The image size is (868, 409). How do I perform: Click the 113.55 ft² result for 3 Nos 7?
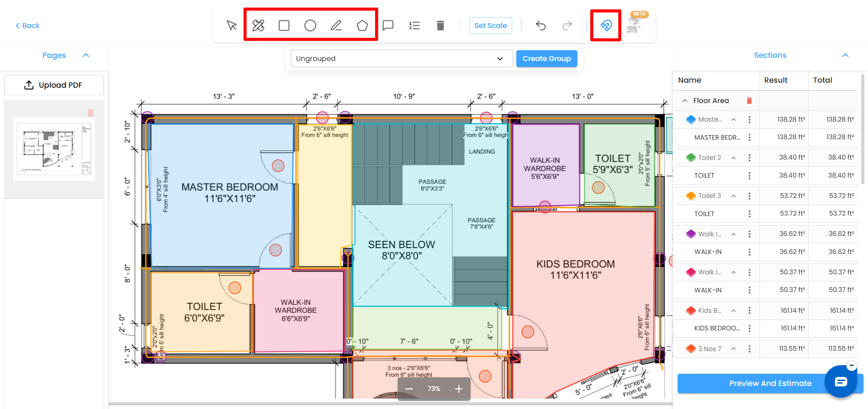(792, 348)
